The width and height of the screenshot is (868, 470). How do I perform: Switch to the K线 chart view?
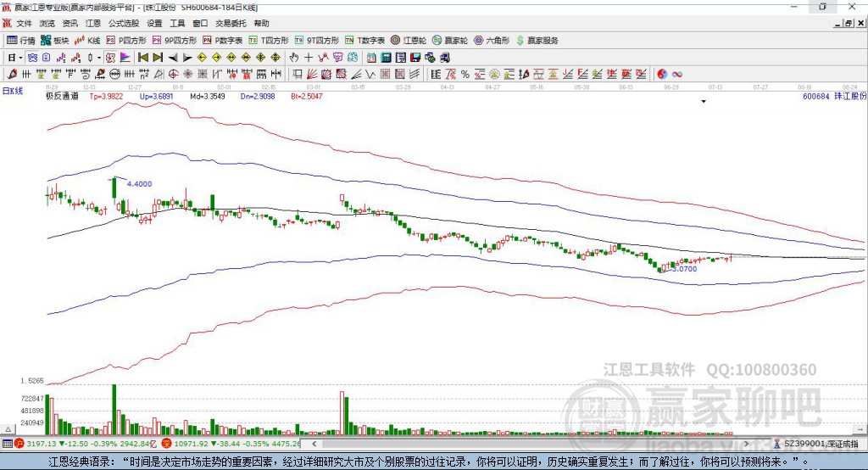[x=87, y=41]
